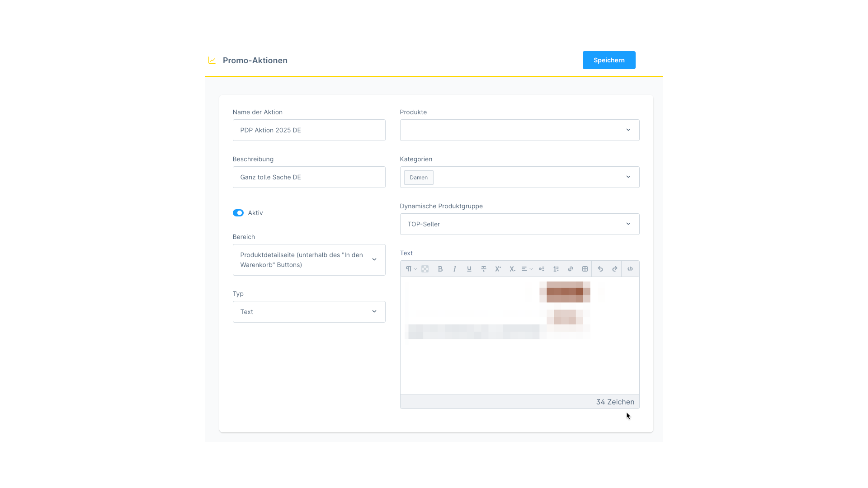Image resolution: width=868 pixels, height=488 pixels.
Task: Click the Promo-Aktionen page title
Action: coord(255,61)
